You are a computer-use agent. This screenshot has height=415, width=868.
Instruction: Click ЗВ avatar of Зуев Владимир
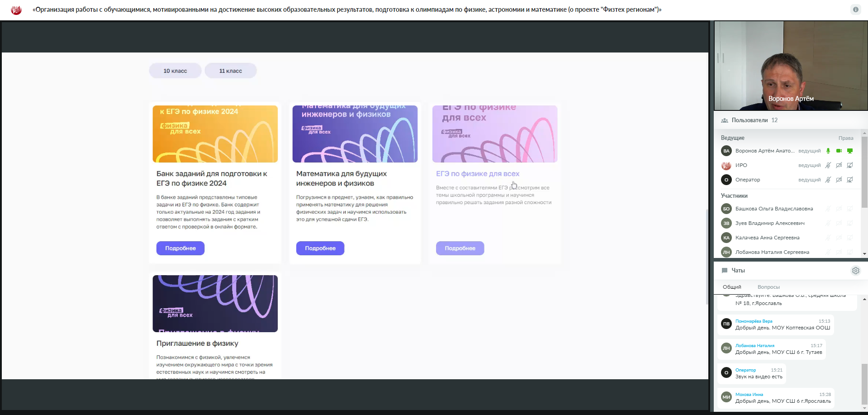[726, 224]
